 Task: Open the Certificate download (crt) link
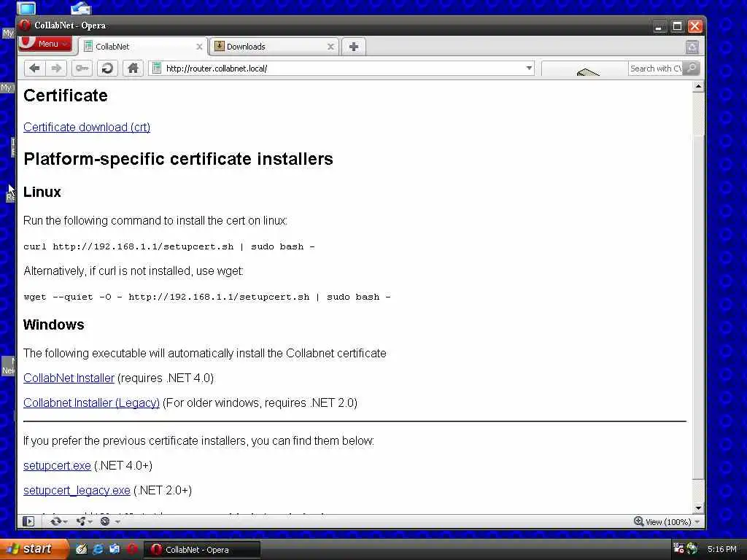point(87,127)
